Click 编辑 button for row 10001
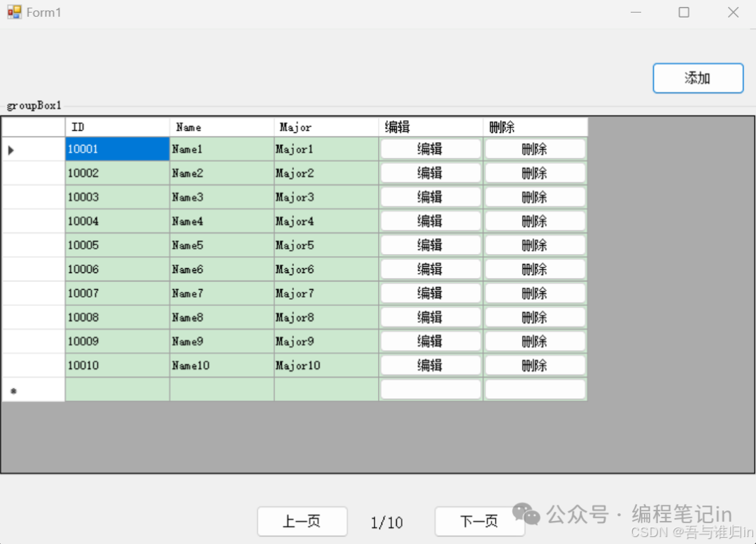The width and height of the screenshot is (756, 544). click(430, 149)
